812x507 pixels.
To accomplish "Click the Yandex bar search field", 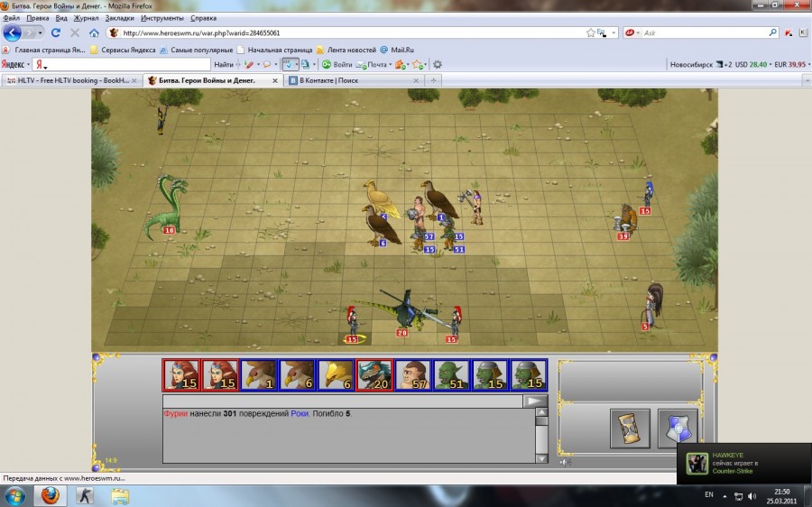I will [122, 65].
